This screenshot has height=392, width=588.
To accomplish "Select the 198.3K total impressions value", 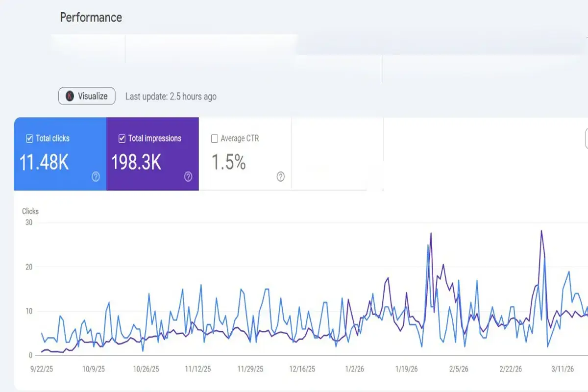I will click(x=136, y=162).
